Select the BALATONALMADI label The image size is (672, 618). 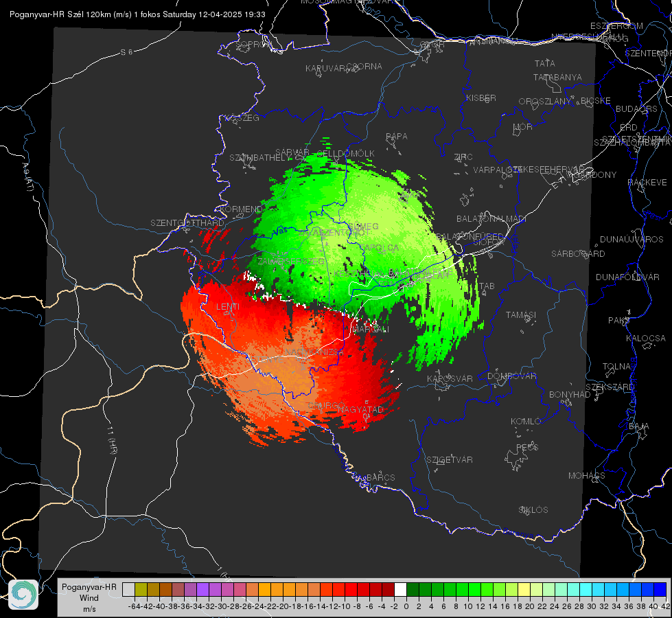click(x=491, y=219)
